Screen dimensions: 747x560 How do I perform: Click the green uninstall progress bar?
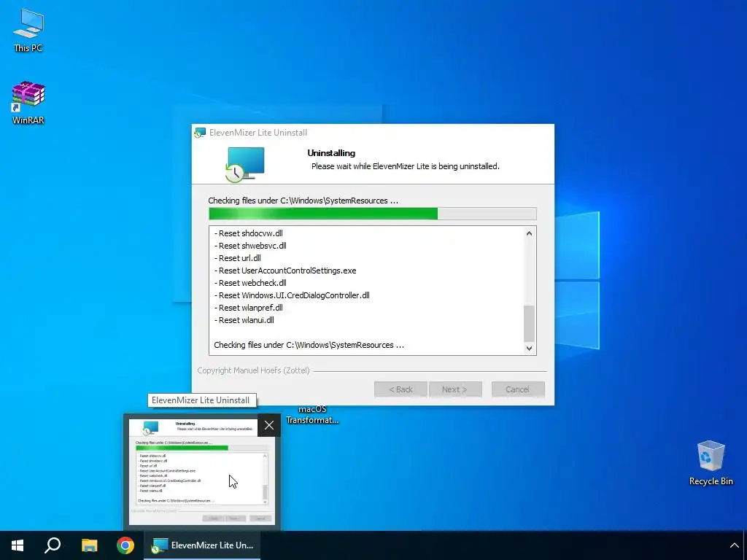tap(373, 214)
